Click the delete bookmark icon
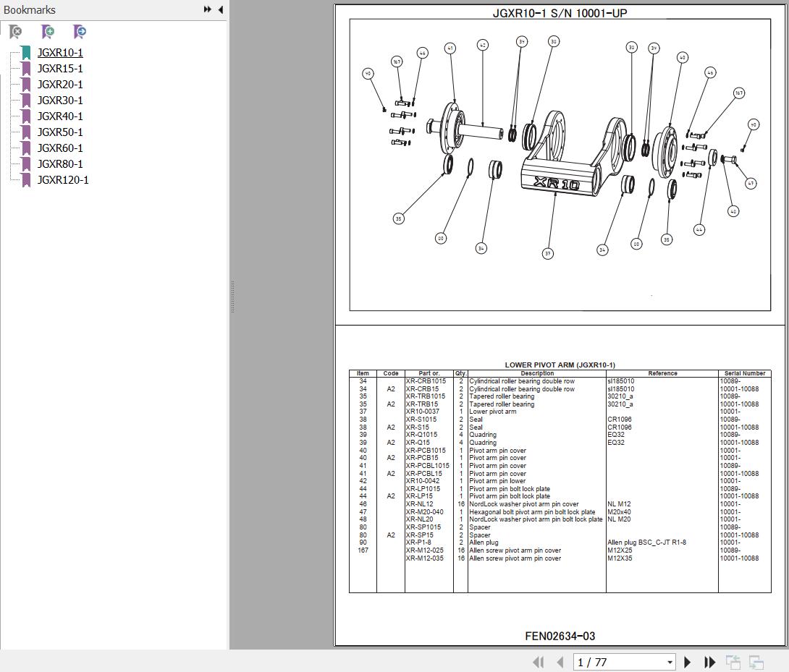789x672 pixels. point(15,32)
